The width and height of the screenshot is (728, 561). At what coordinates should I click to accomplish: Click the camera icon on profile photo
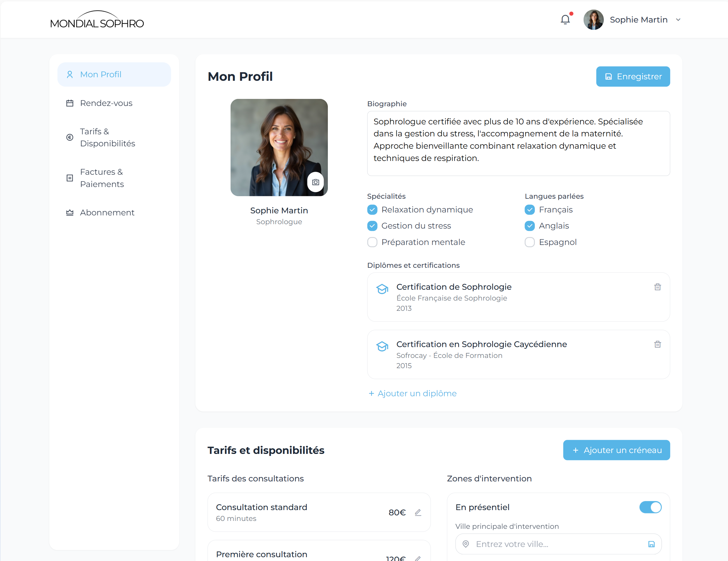(x=315, y=182)
